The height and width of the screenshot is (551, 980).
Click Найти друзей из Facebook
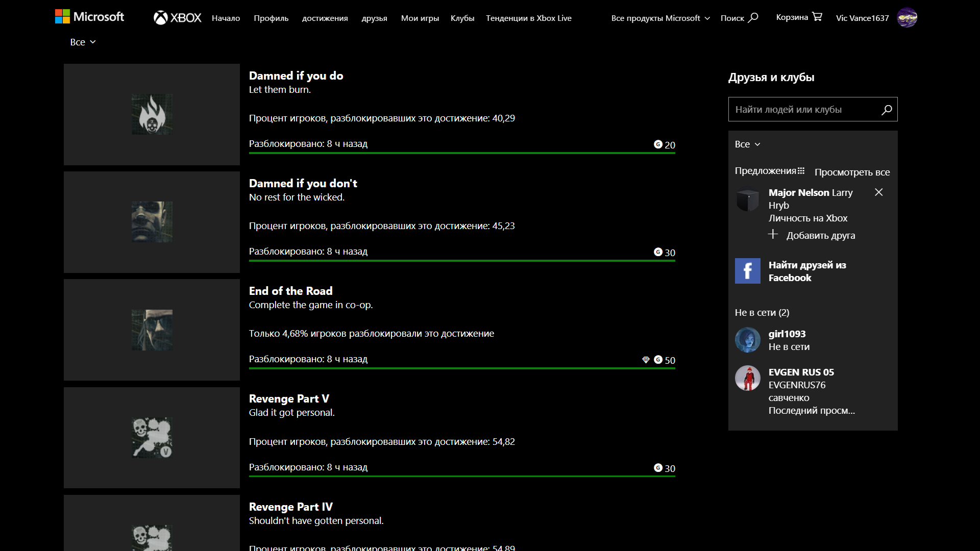(x=807, y=271)
